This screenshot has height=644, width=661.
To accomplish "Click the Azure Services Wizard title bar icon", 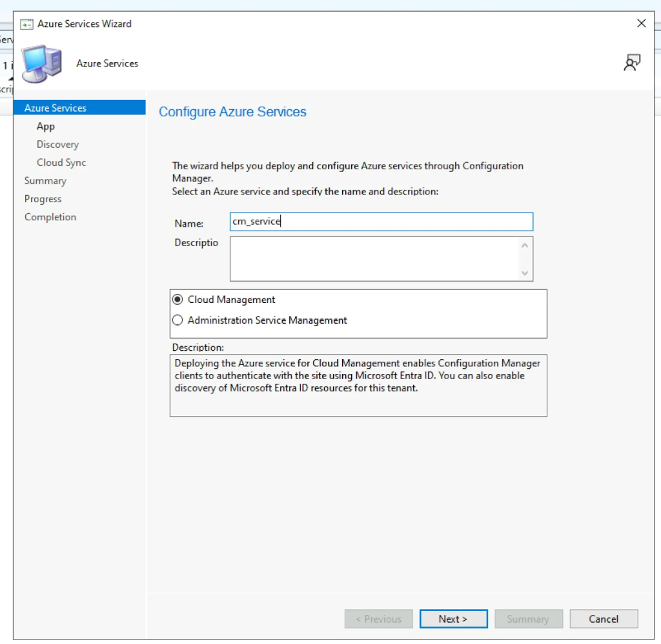I will click(26, 24).
